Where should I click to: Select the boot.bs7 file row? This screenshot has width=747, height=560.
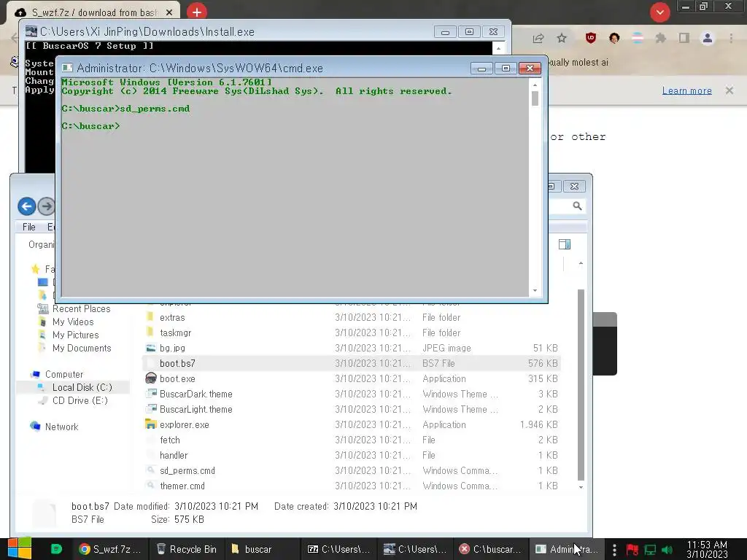(x=351, y=363)
